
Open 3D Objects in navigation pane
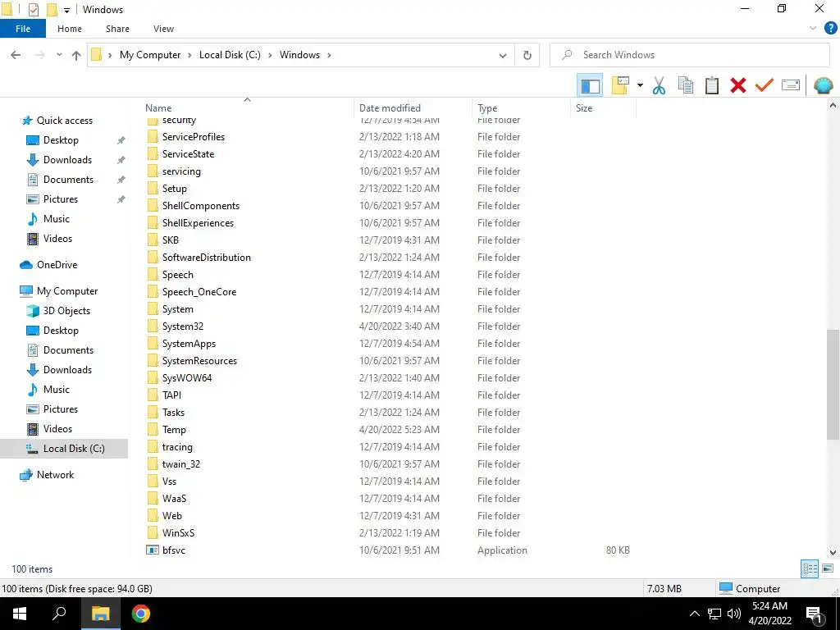[x=66, y=311]
